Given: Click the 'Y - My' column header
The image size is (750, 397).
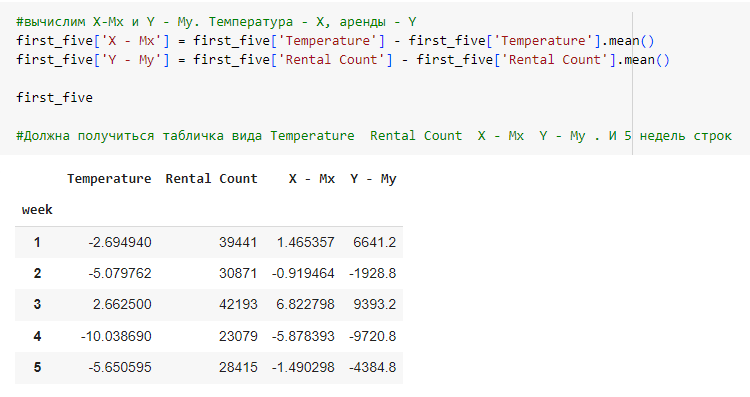Looking at the screenshot, I should point(373,178).
